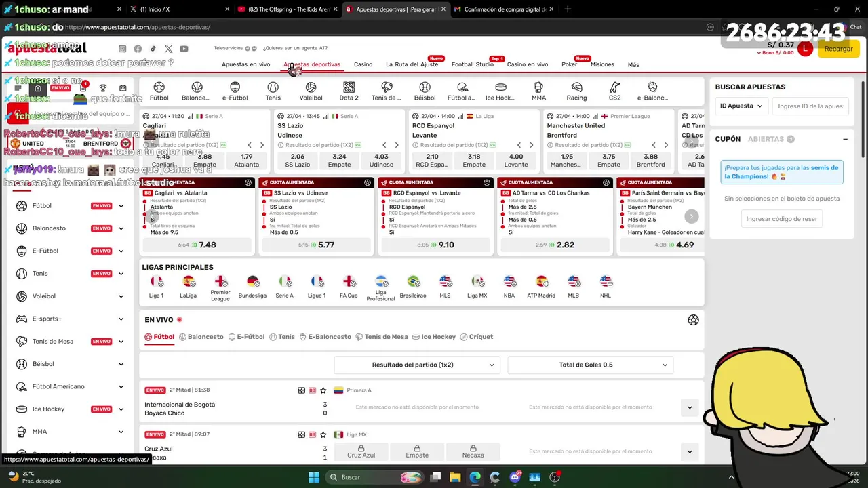This screenshot has height=488, width=868.
Task: Switch to ABIERTAS tab in betslip
Action: pyautogui.click(x=771, y=139)
